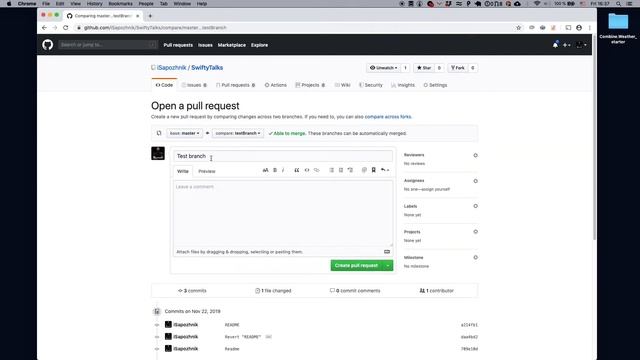Insert a quote block
Screen dimensions: 640x360
coord(297,170)
